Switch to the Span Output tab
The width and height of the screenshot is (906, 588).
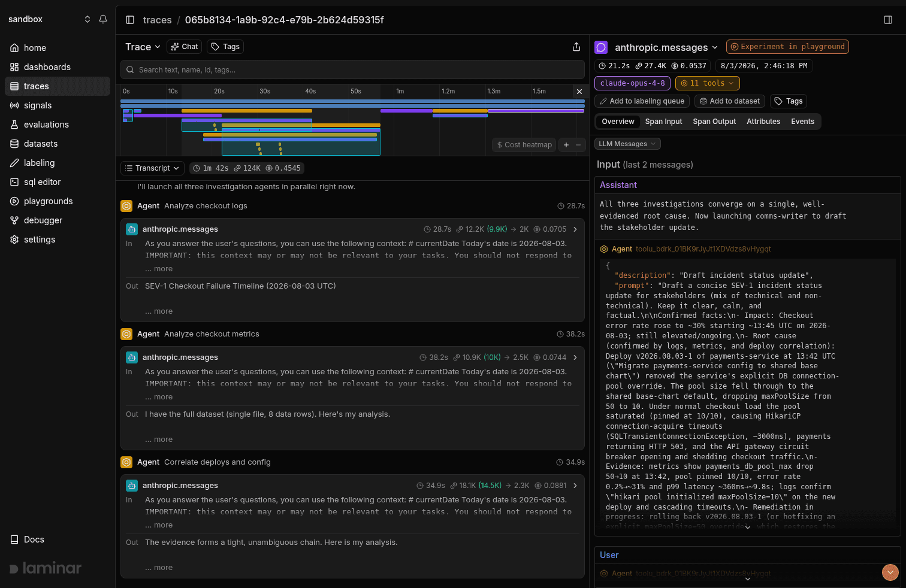(x=714, y=122)
